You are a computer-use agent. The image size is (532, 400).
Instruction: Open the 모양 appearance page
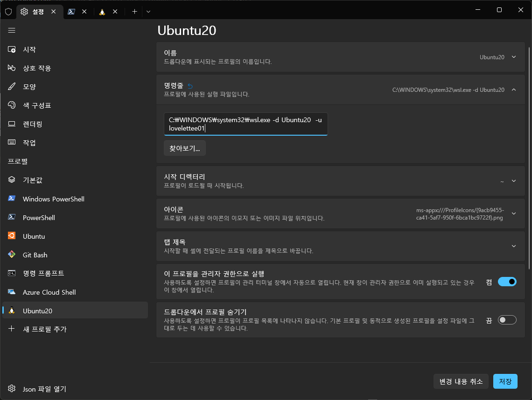pos(75,87)
